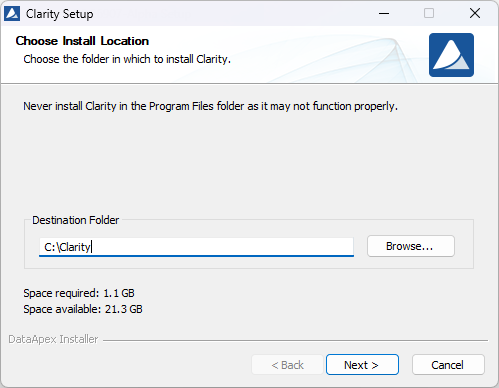Minimize the Clarity Setup window
This screenshot has width=499, height=388.
384,14
